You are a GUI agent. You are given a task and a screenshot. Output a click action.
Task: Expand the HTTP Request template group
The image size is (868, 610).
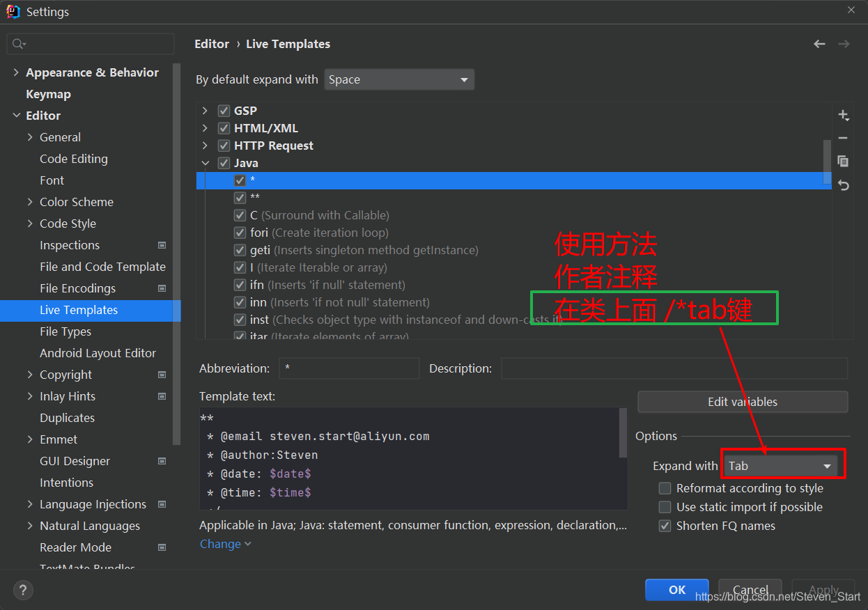pos(205,146)
